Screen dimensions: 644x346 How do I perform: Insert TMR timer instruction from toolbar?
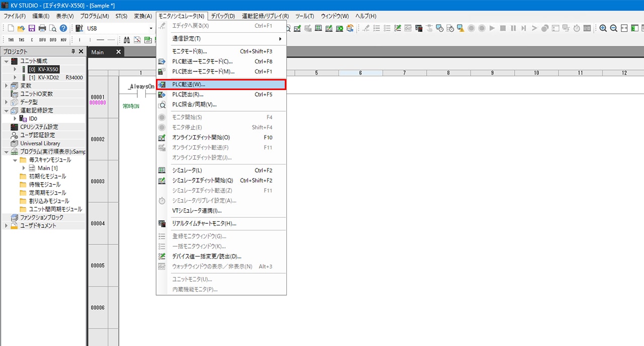click(11, 40)
